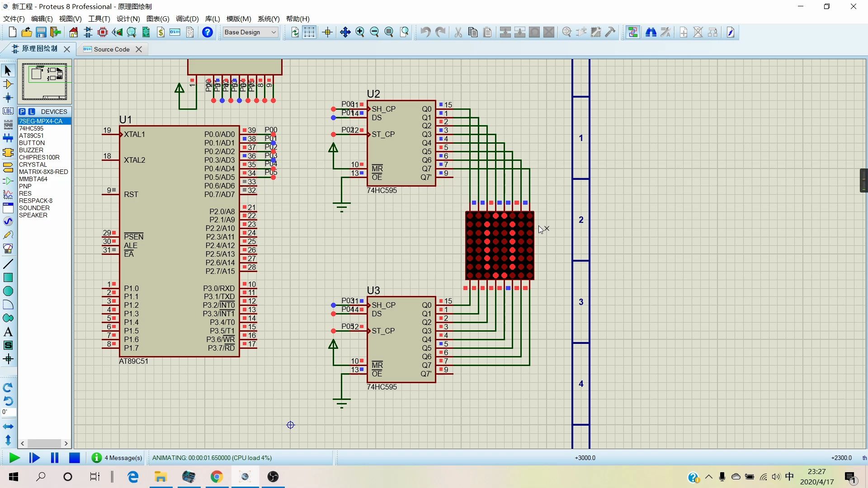This screenshot has height=488, width=868.
Task: Pause the simulation
Action: click(55, 458)
